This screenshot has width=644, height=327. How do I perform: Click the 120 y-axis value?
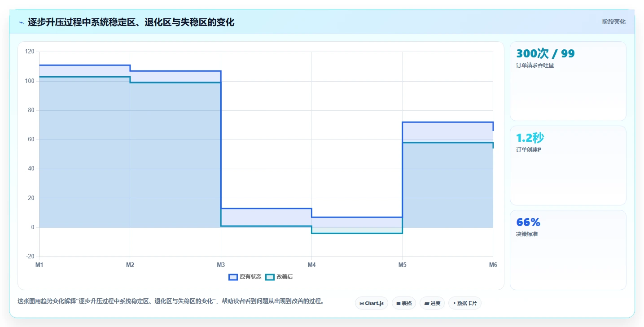30,52
